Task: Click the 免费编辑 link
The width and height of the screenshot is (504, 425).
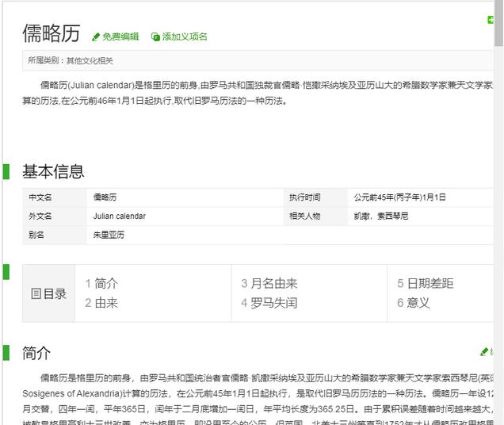Action: tap(120, 36)
